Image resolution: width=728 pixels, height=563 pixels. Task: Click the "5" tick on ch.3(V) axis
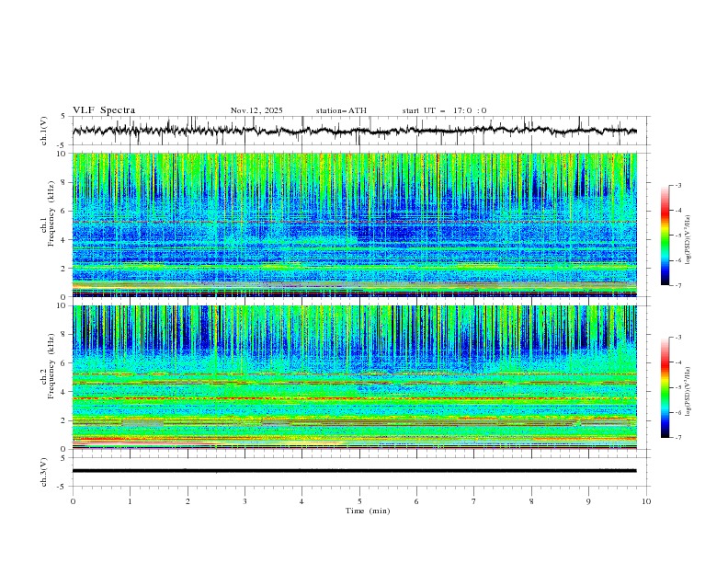point(63,457)
